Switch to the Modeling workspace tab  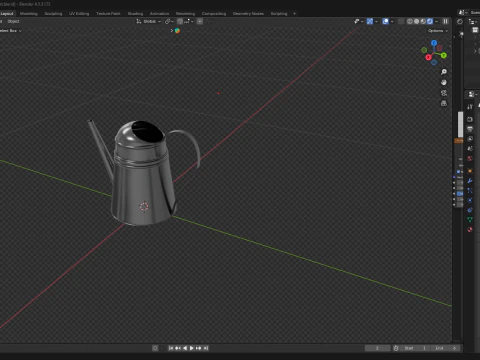[29, 14]
